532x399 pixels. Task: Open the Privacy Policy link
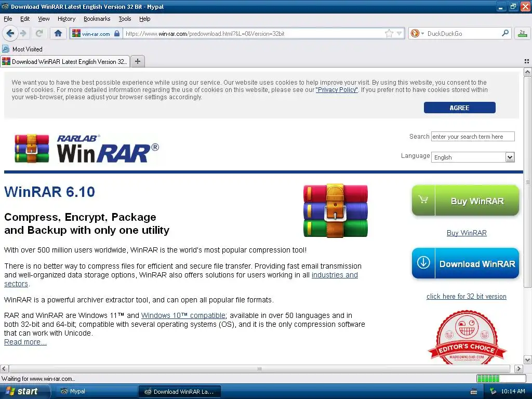click(x=337, y=90)
